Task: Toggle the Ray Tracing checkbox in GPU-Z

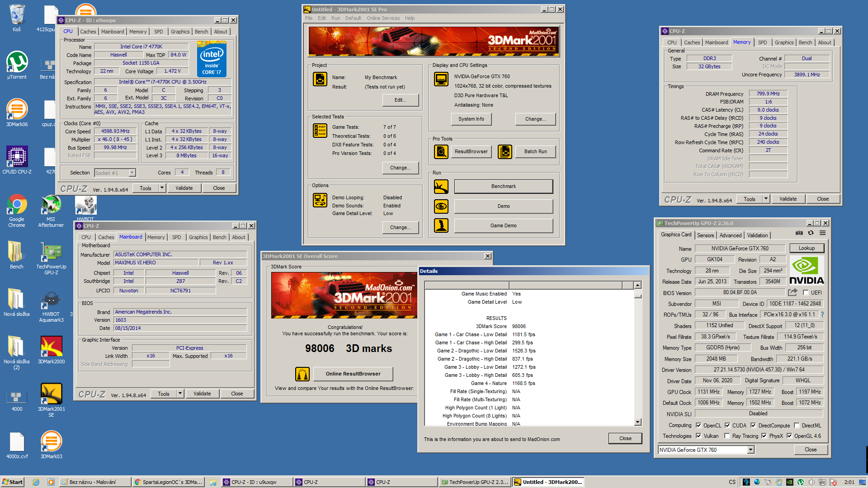Action: point(727,436)
